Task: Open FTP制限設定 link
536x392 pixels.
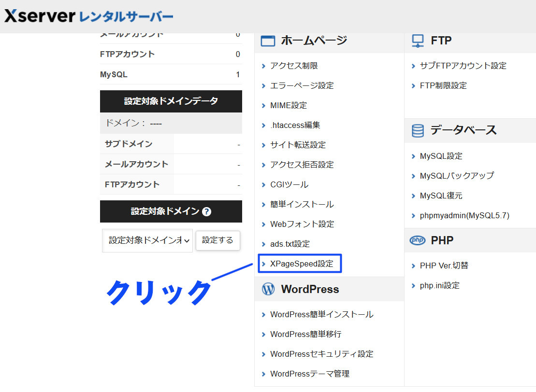Action: coord(443,85)
